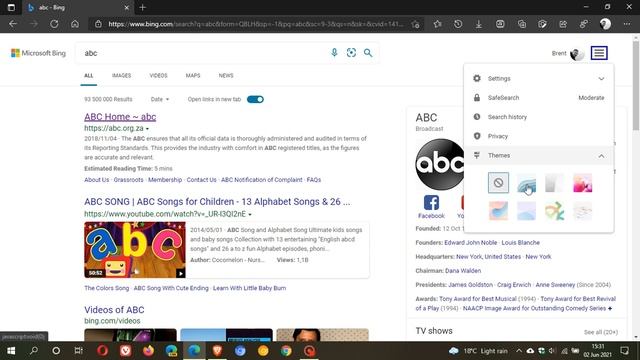640x360 pixels.
Task: Open SafeSearch menu entry
Action: click(x=539, y=98)
